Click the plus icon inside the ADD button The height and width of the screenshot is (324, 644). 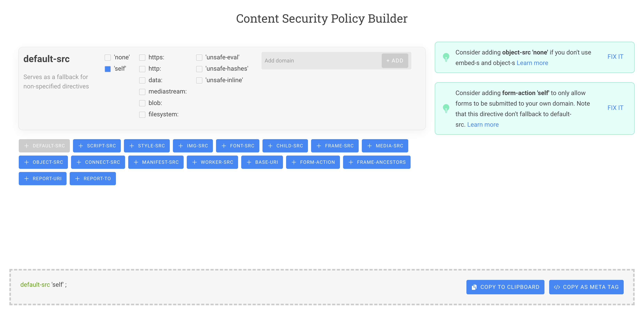[388, 61]
